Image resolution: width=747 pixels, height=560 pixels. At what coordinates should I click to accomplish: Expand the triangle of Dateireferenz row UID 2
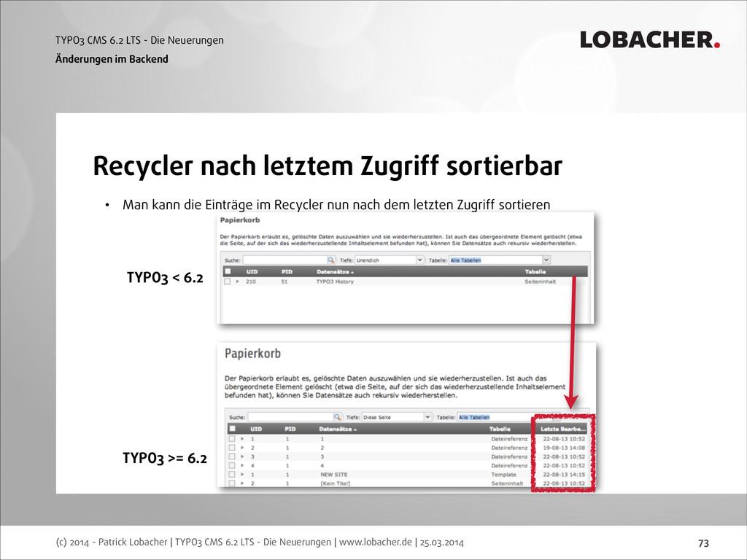coord(242,448)
